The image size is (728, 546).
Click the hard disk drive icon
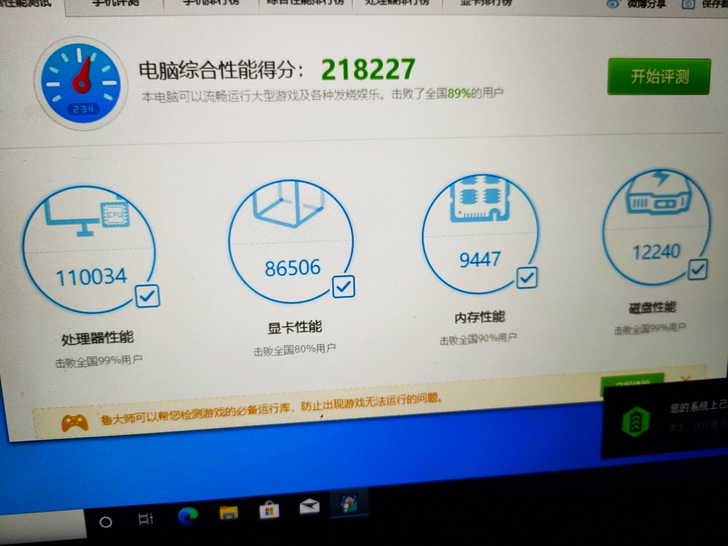click(658, 192)
